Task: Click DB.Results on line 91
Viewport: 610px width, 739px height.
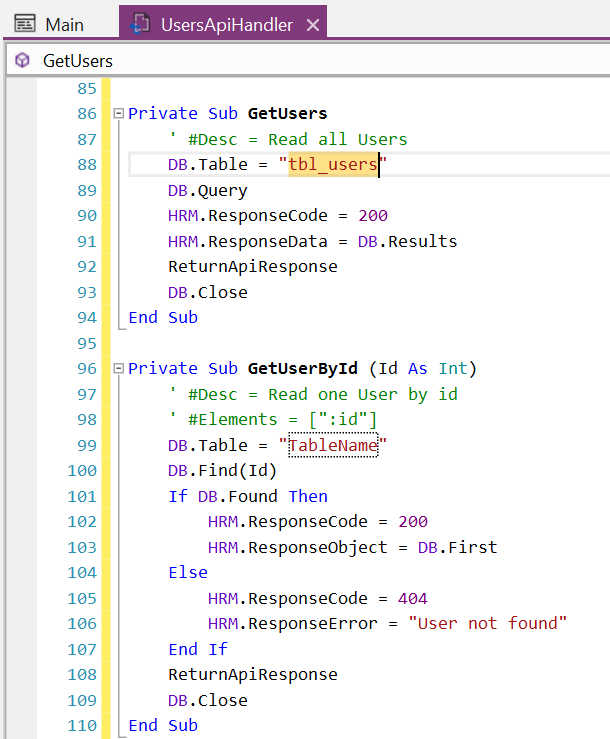Action: 407,241
